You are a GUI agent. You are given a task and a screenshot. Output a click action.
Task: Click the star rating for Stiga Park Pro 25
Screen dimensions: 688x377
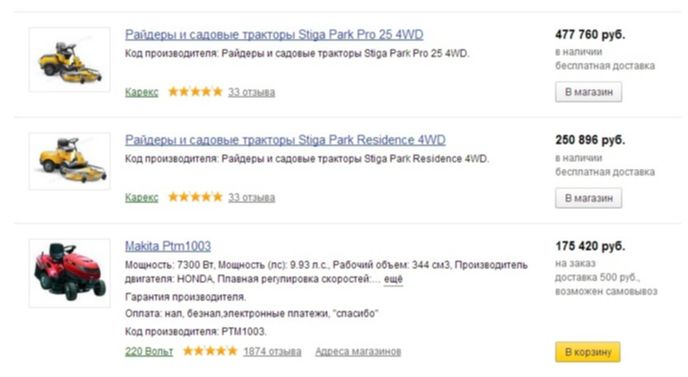coord(195,92)
